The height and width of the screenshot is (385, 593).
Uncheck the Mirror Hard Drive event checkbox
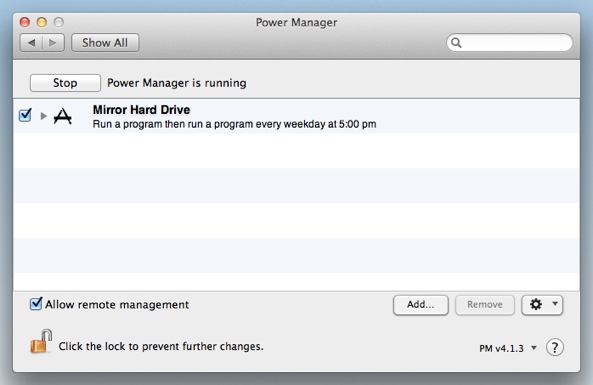(x=25, y=115)
